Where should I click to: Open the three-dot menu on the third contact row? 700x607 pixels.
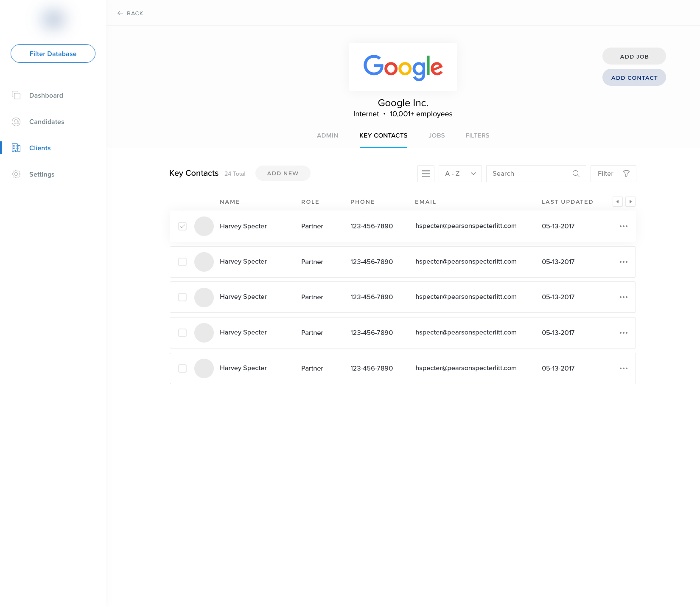point(624,297)
